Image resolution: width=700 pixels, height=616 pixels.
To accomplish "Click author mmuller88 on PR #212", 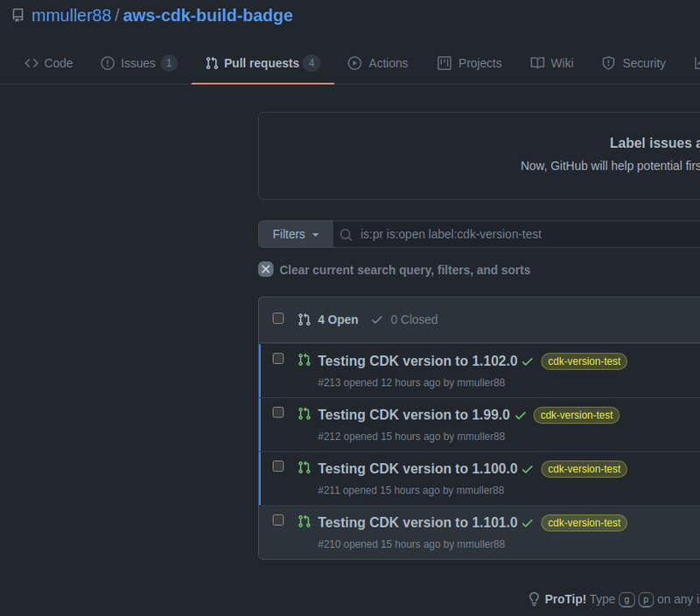I will [x=481, y=437].
